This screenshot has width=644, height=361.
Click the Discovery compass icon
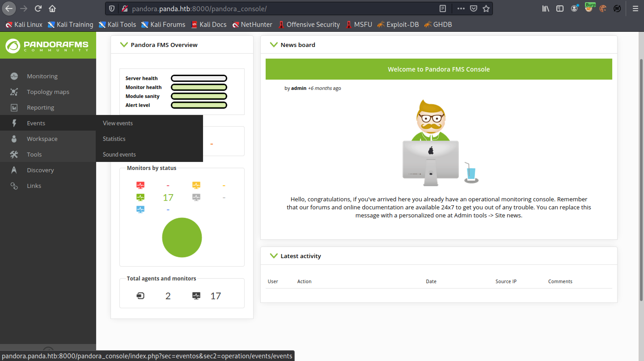pyautogui.click(x=14, y=170)
